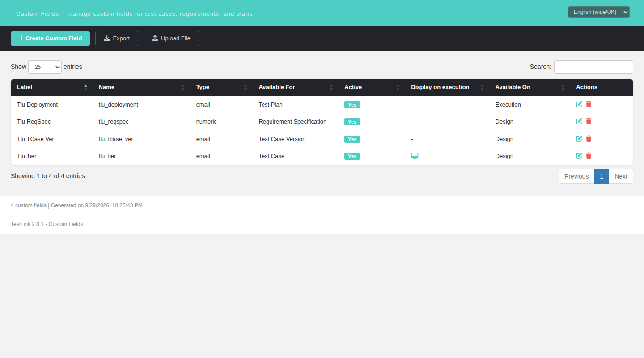Viewport: 644px width, 358px height.
Task: Edit the Tlu Tier custom field
Action: click(579, 156)
